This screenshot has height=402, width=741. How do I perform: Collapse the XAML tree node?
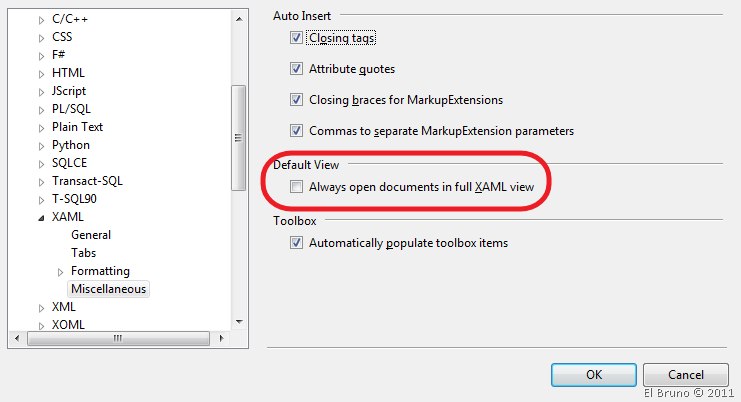41,217
